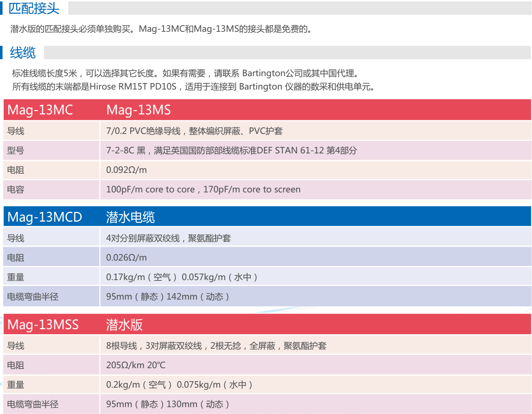
Task: Click the 205Ω/km 20℃ value
Action: click(136, 365)
